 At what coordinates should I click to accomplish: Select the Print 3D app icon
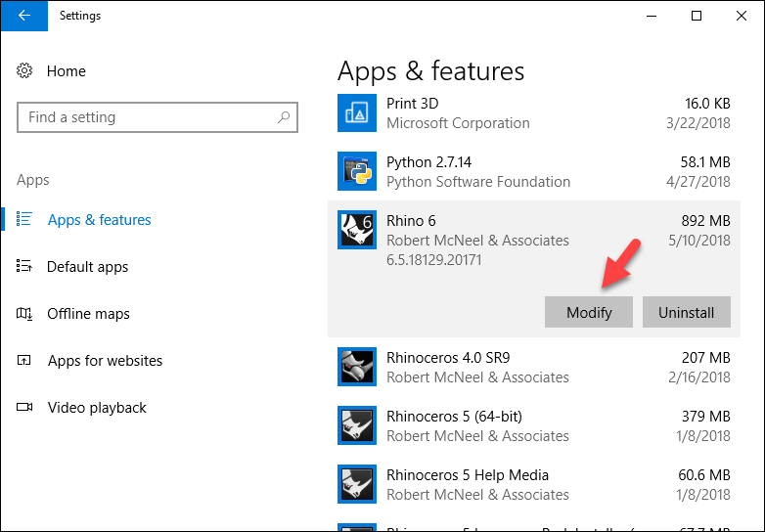[x=357, y=113]
